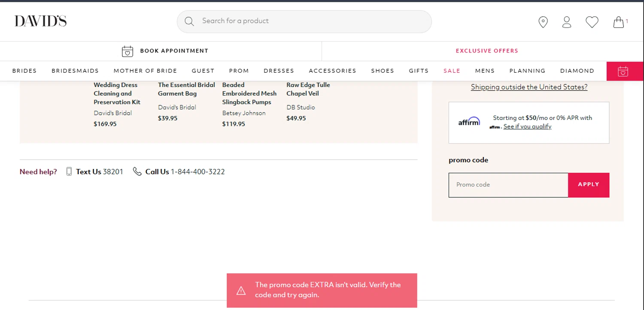Click the David's logo
The height and width of the screenshot is (310, 644).
[40, 21]
